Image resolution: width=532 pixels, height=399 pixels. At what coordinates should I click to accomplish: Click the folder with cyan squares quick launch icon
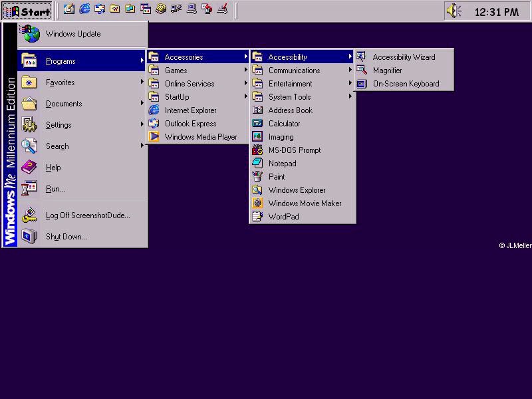[x=130, y=9]
